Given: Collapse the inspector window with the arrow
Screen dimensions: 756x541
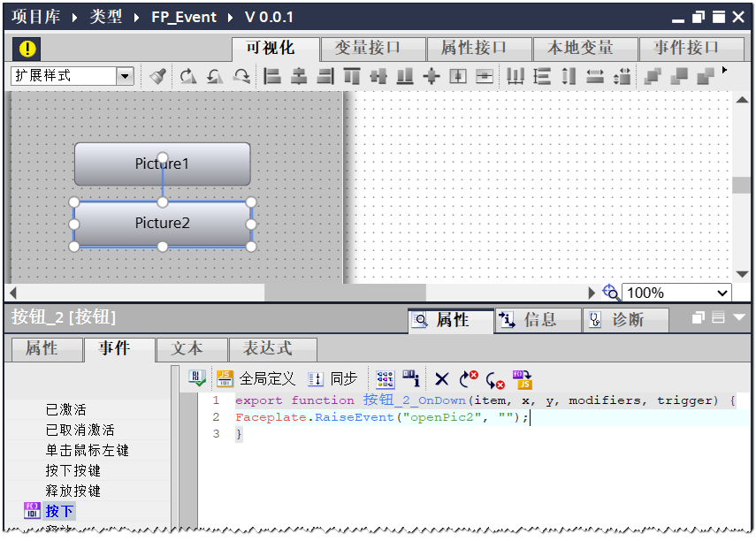Looking at the screenshot, I should [739, 317].
